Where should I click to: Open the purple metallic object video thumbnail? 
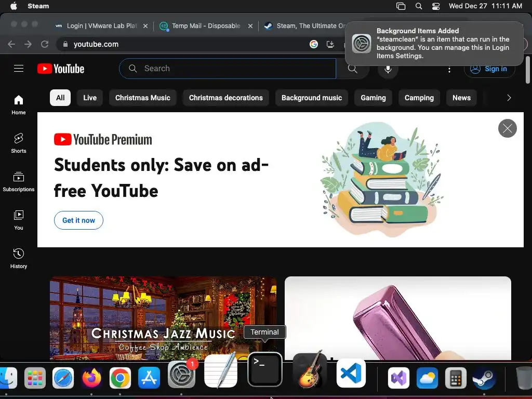(x=397, y=318)
